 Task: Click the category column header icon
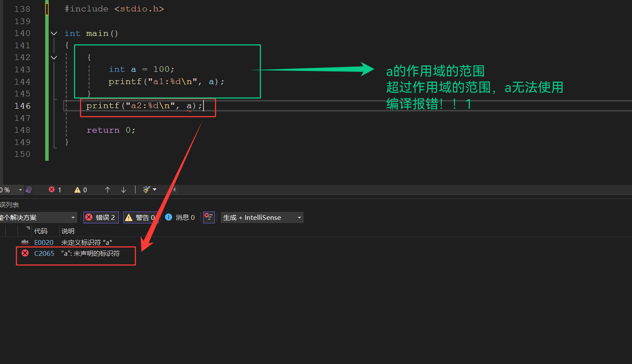click(28, 229)
